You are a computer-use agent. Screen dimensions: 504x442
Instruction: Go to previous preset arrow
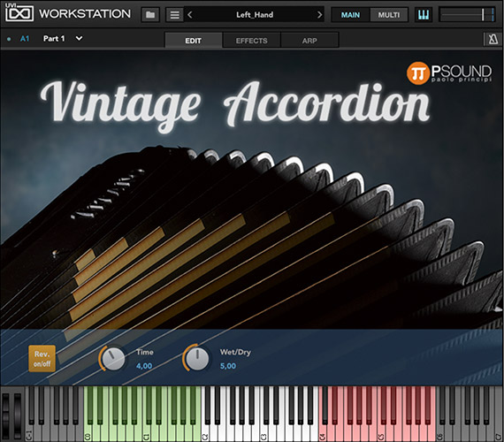(x=189, y=15)
